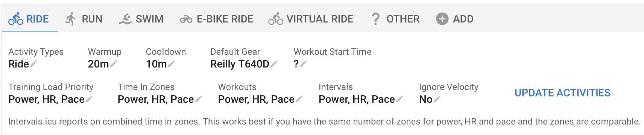Open the OTHER sport tab
The width and height of the screenshot is (644, 135).
coord(395,19)
